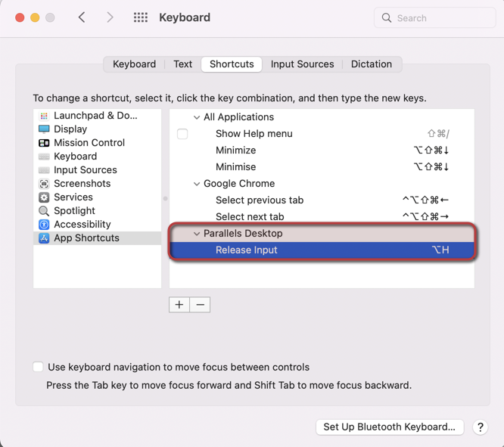Click Set Up Bluetooth Keyboard button

tap(390, 427)
